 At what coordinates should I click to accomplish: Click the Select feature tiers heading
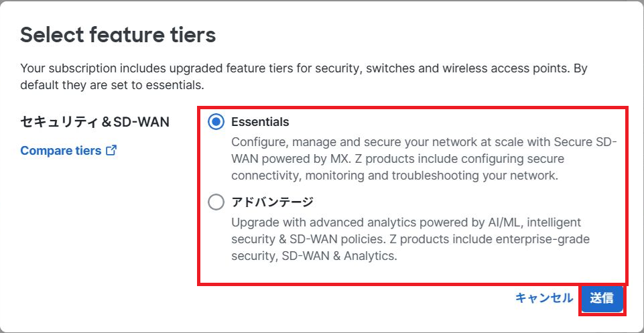coord(118,36)
